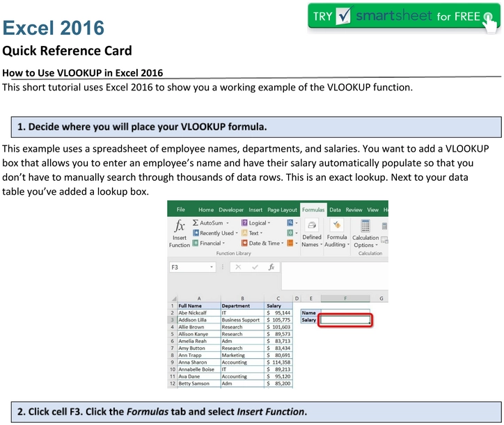This screenshot has height=425, width=504.
Task: Click the 'Anna Sharon' cell
Action: (x=199, y=362)
